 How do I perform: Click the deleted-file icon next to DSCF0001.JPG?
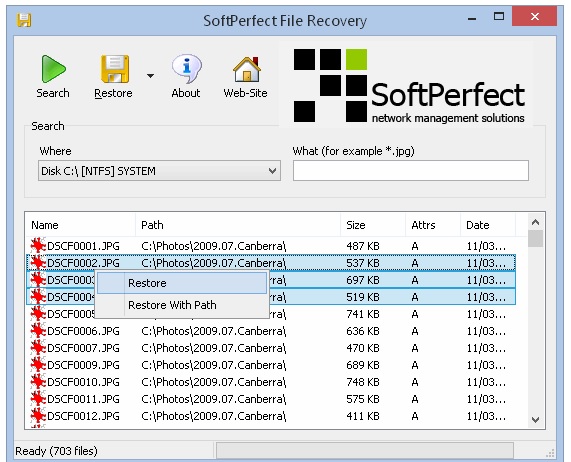point(38,246)
